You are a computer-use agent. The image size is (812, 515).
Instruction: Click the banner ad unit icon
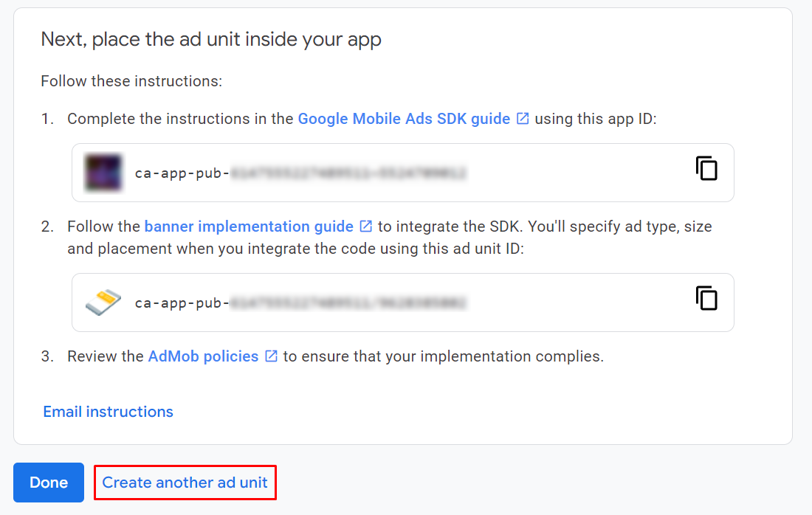(103, 303)
